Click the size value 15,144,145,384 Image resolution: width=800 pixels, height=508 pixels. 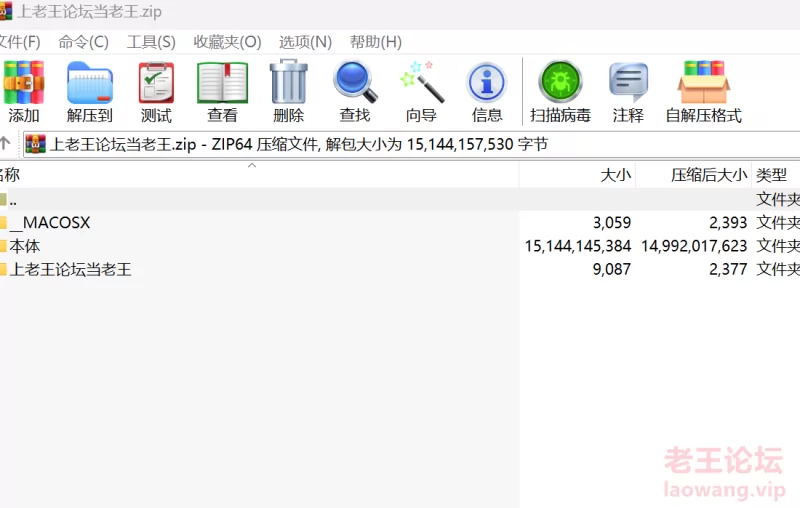578,246
